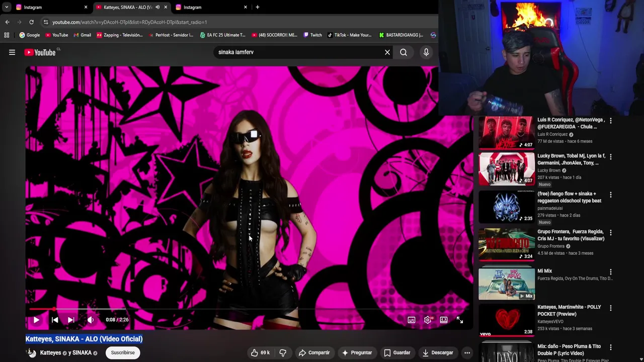This screenshot has width=644, height=362.
Task: Skip to the next video
Action: tap(71, 320)
